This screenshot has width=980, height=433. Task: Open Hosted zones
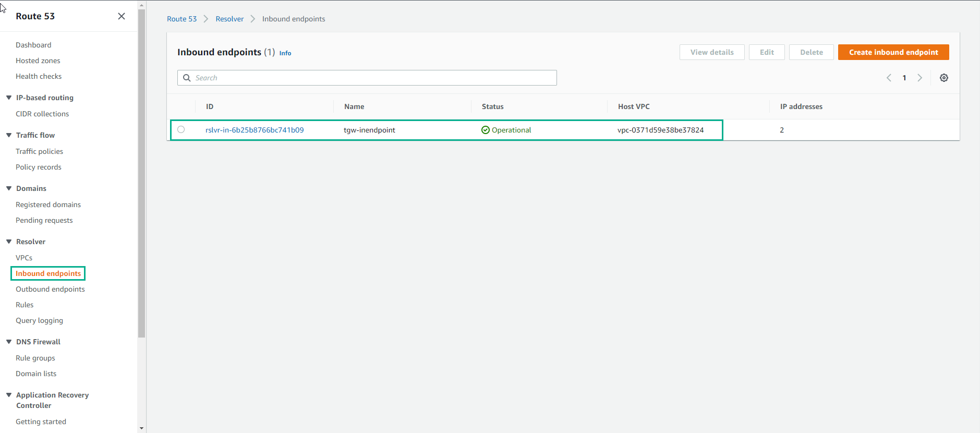coord(38,61)
